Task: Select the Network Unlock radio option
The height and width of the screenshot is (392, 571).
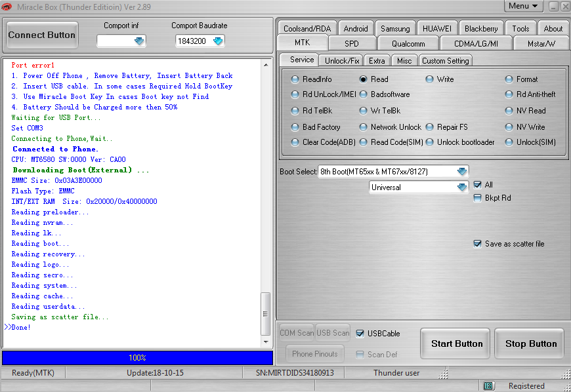Action: coord(363,127)
